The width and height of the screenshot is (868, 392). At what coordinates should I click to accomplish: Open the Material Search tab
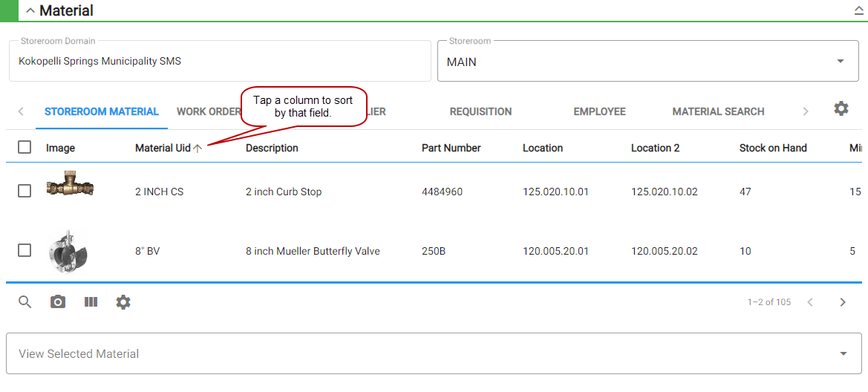[x=718, y=111]
